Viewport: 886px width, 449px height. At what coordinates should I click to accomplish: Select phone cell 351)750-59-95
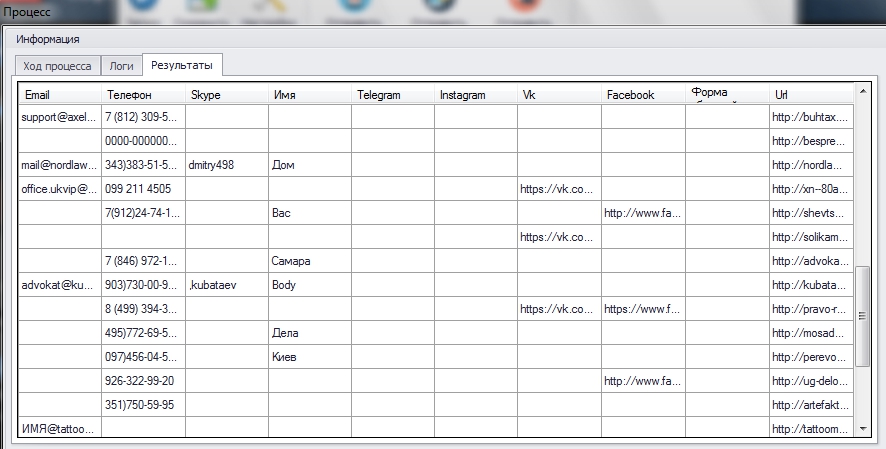point(144,405)
